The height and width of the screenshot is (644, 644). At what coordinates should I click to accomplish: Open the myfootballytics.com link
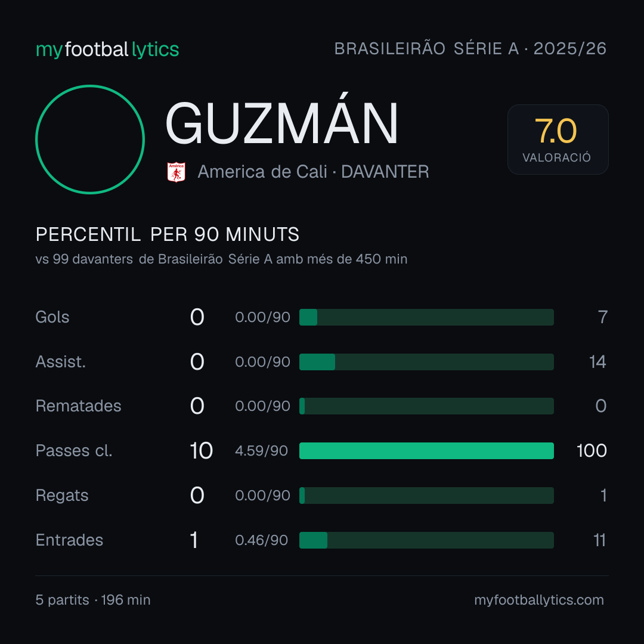point(539,600)
